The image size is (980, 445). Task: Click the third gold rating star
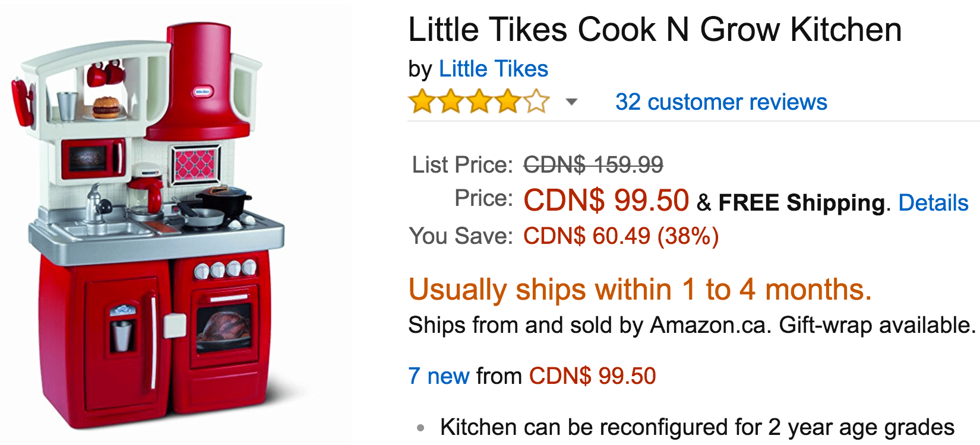[x=479, y=101]
